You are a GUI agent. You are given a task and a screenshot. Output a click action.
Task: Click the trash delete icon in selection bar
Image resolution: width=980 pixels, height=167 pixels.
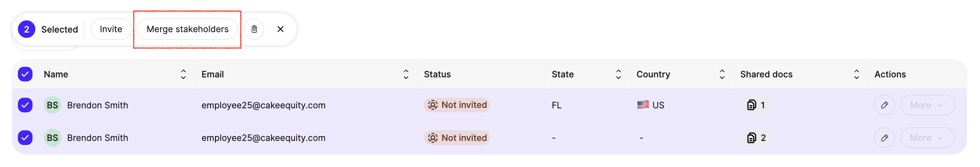pos(254,29)
